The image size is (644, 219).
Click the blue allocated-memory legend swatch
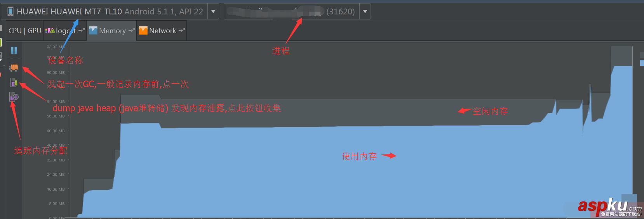pyautogui.click(x=642, y=63)
